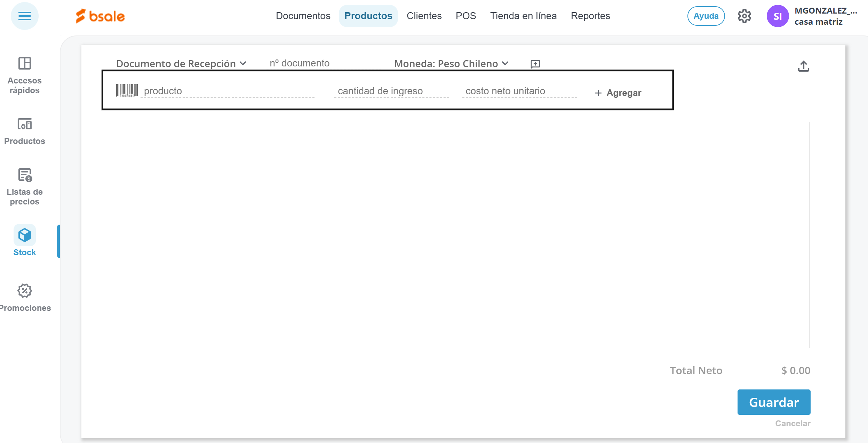Open Listas de precios in sidebar
The image size is (868, 443).
(x=24, y=187)
